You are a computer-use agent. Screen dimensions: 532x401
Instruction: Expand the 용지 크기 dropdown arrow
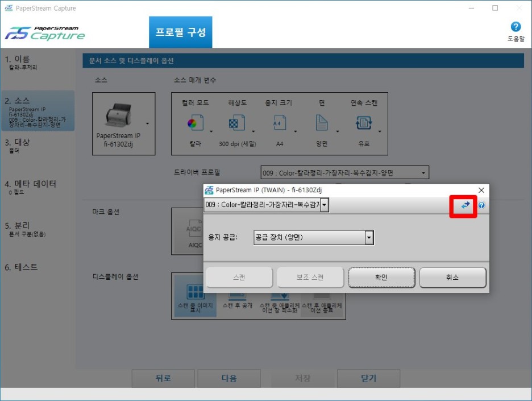point(295,131)
